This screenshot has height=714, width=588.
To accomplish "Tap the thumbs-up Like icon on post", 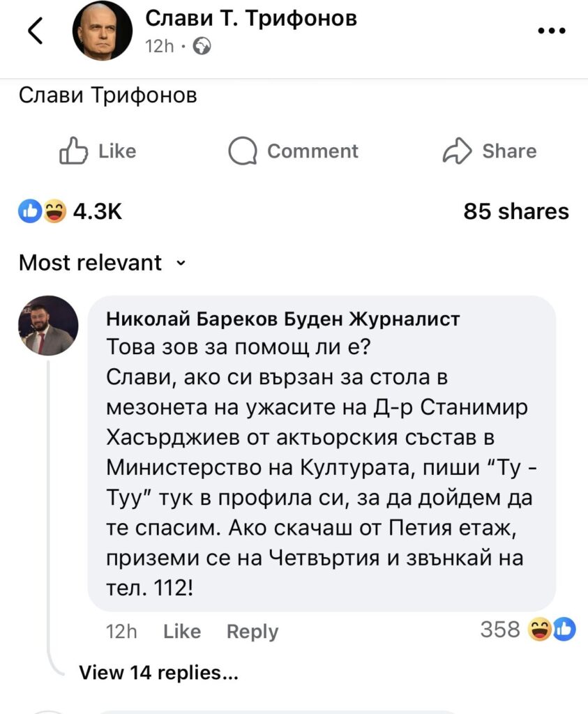I will (74, 151).
